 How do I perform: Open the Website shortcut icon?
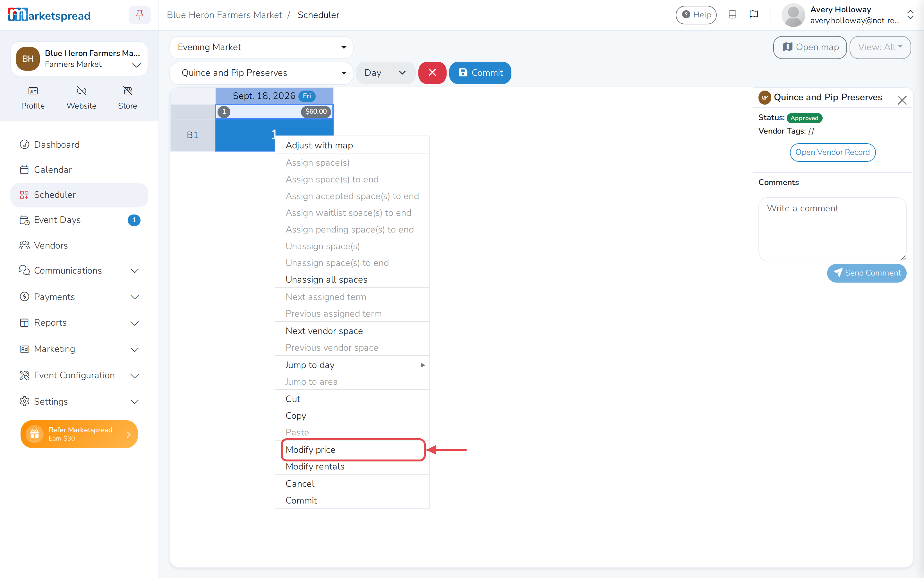click(x=81, y=98)
